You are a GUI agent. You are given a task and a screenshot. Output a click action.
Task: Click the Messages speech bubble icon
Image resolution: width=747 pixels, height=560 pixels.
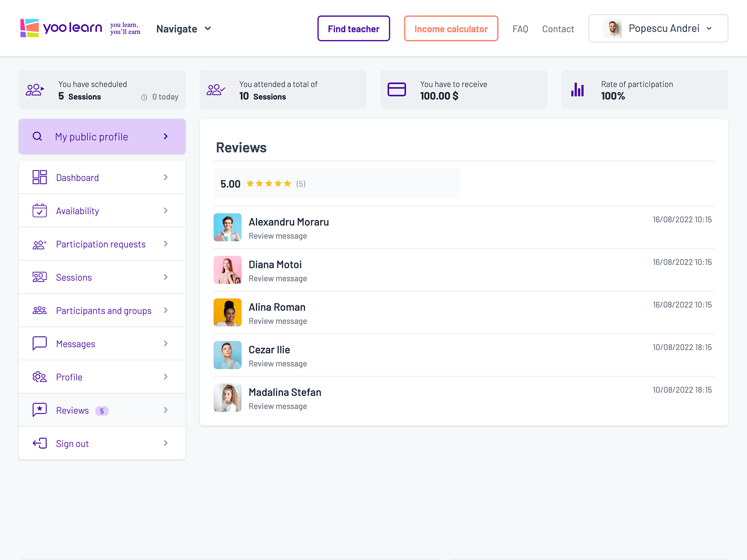tap(40, 343)
